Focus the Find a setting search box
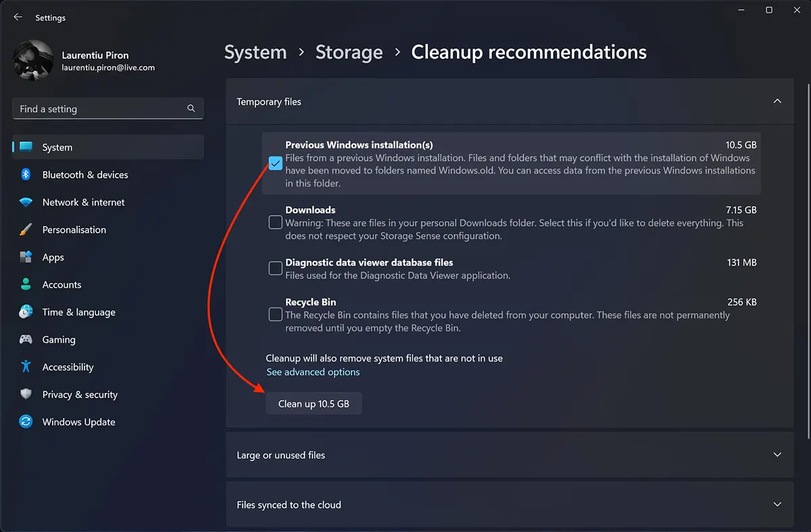This screenshot has height=532, width=811. pos(108,108)
